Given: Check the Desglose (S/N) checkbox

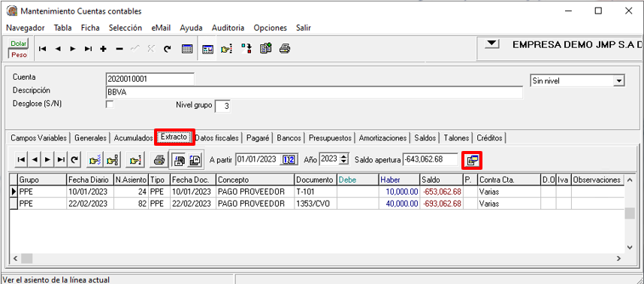Looking at the screenshot, I should pos(110,104).
